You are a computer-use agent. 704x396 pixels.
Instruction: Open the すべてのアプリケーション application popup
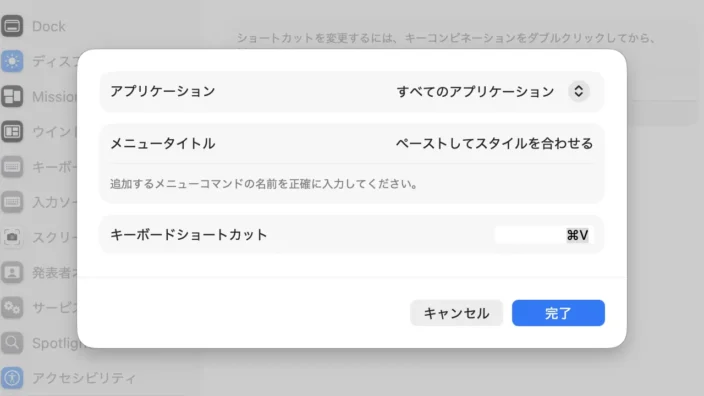[493, 92]
